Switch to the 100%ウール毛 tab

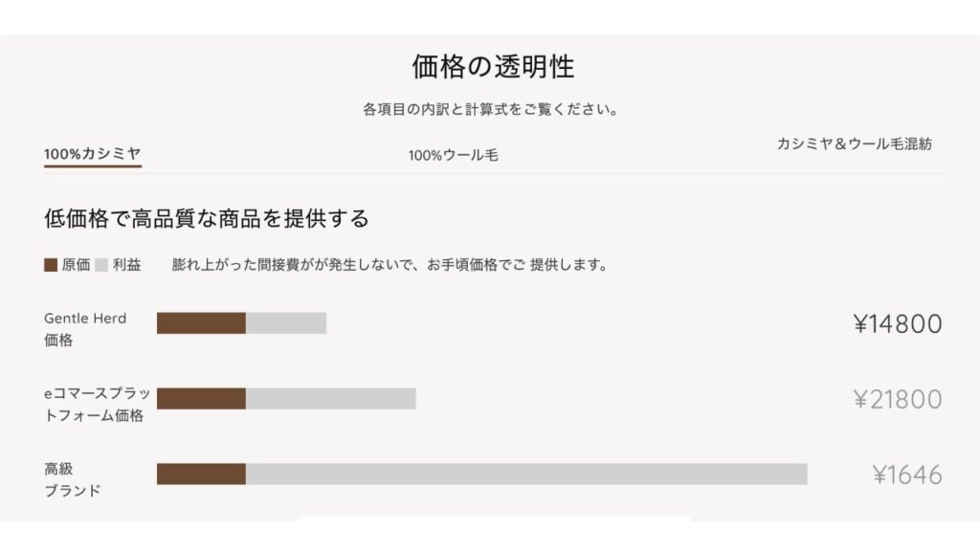point(453,155)
